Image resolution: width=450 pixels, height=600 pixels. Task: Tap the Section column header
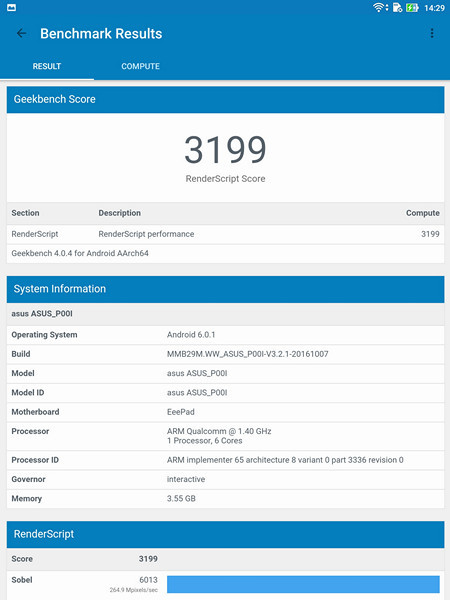pos(25,213)
